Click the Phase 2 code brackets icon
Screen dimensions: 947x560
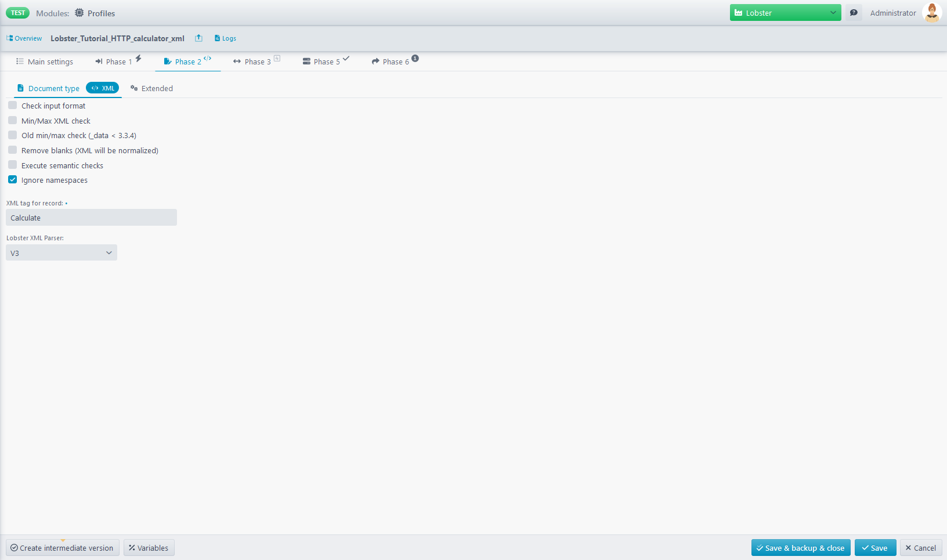[x=208, y=58]
